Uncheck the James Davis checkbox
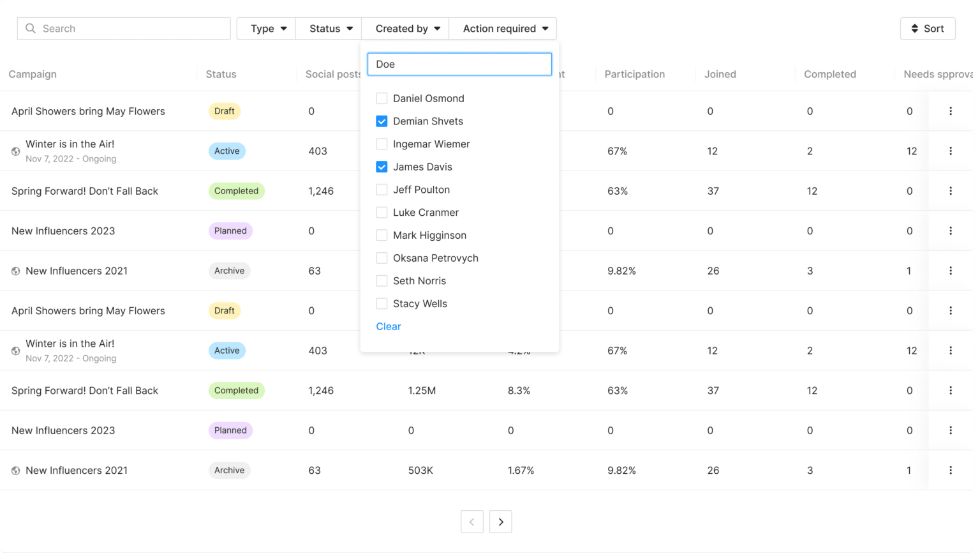The image size is (980, 553). [382, 167]
